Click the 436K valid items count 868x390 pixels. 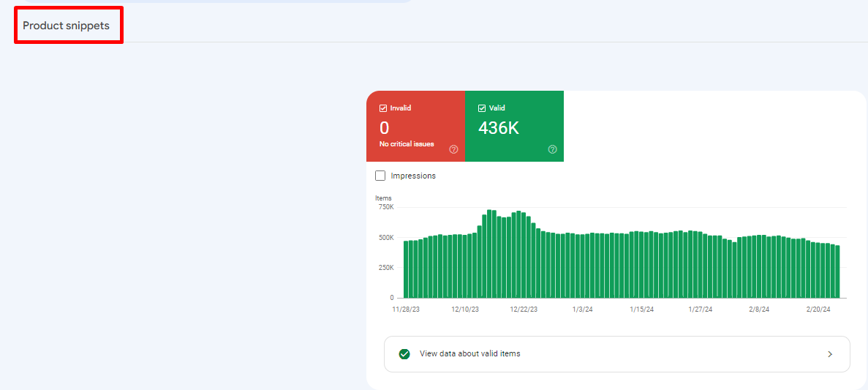499,128
